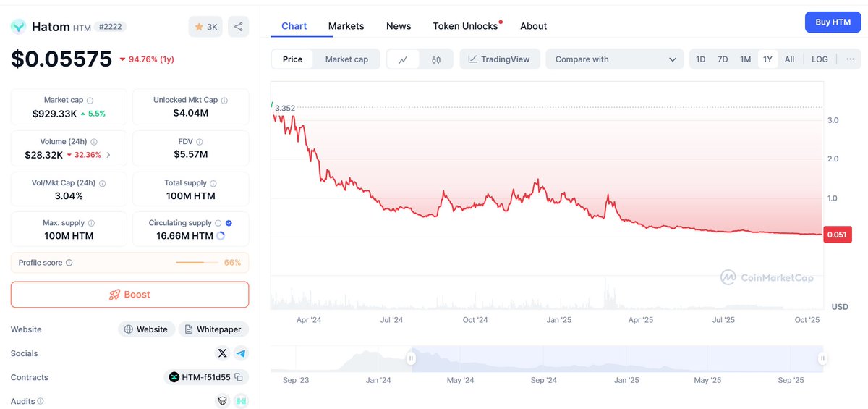The height and width of the screenshot is (409, 868).
Task: Open the Telegram social link
Action: 240,353
